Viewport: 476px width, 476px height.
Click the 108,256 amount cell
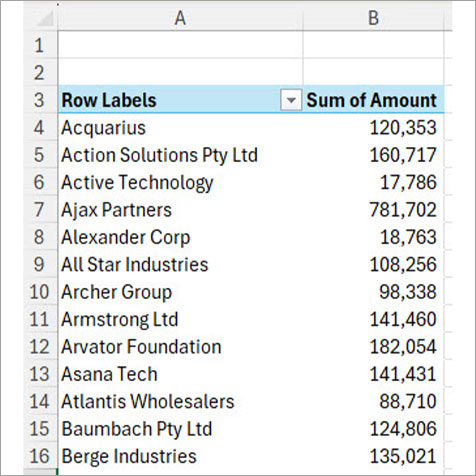coord(374,264)
